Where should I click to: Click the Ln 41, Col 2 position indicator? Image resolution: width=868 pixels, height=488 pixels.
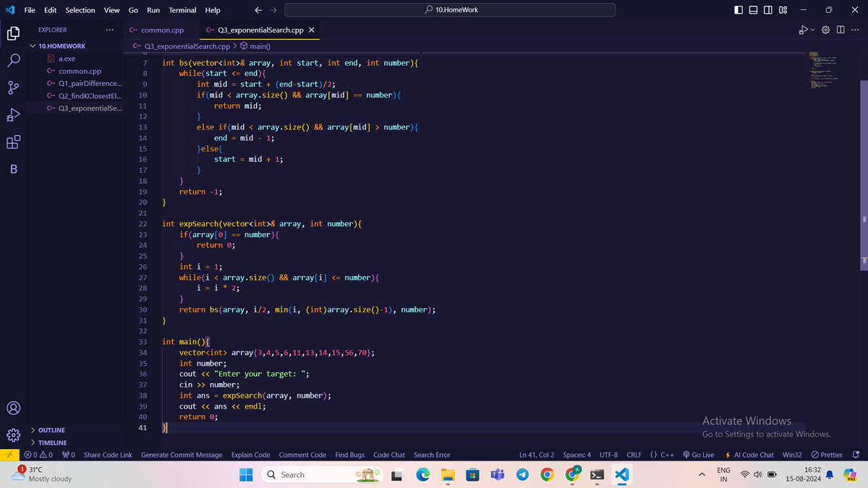pyautogui.click(x=537, y=455)
